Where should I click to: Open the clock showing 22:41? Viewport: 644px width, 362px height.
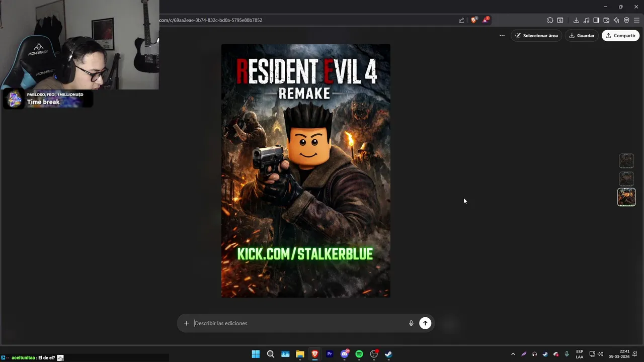(619, 354)
